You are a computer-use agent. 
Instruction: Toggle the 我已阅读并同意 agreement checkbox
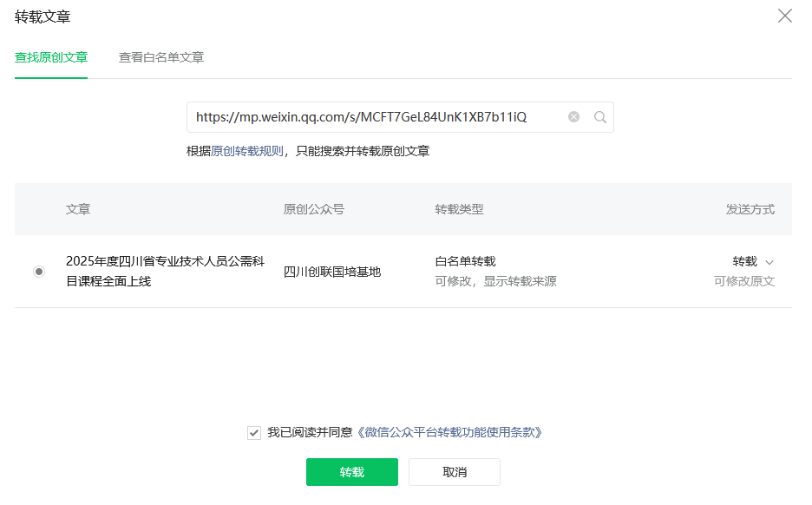253,432
